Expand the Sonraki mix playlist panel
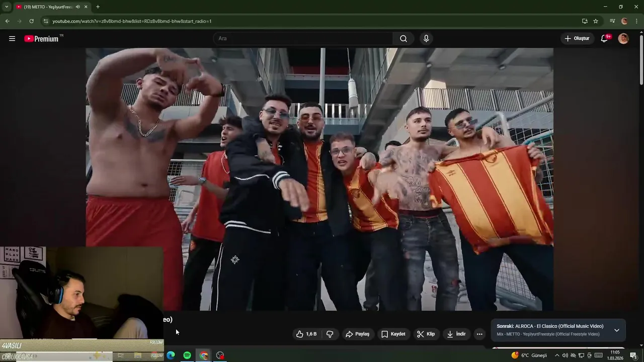 coord(617,330)
